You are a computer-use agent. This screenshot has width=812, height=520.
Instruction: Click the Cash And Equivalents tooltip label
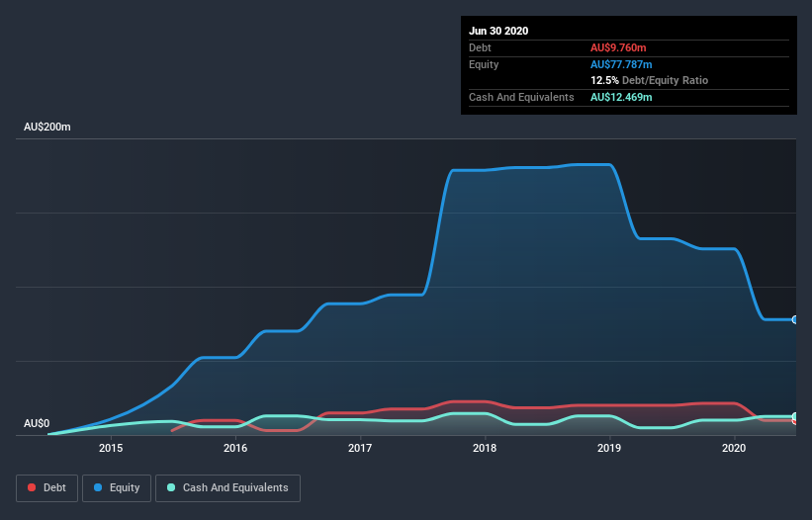coord(521,97)
